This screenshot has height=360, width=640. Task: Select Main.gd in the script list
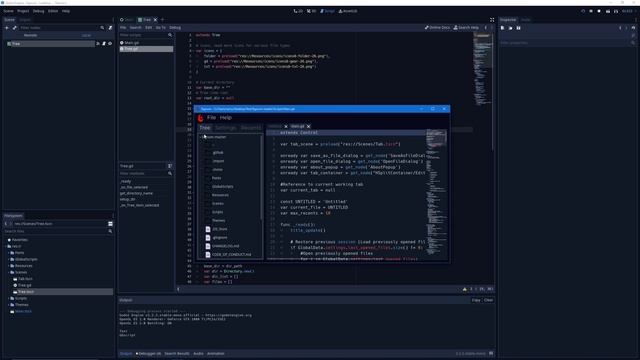click(x=146, y=43)
